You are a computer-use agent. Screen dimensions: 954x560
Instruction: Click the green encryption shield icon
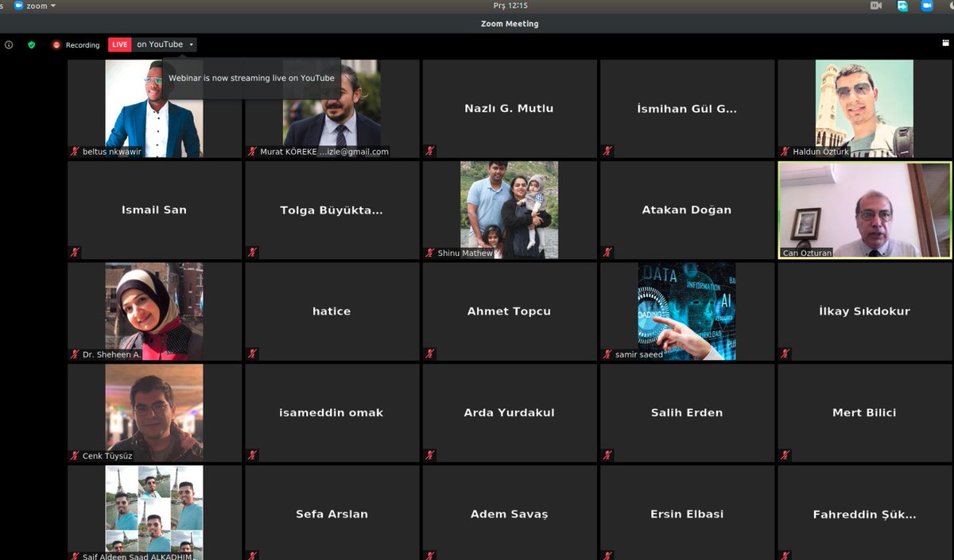[32, 45]
